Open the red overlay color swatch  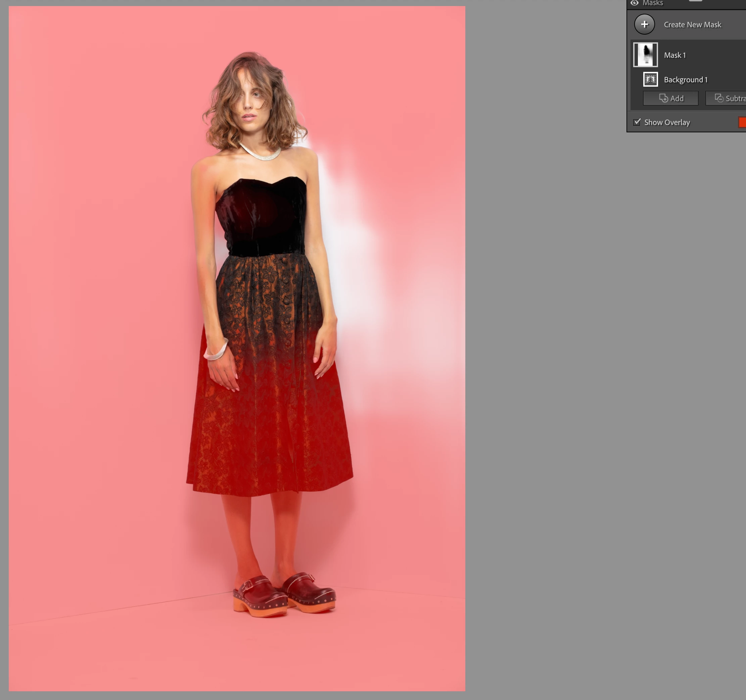(x=742, y=122)
